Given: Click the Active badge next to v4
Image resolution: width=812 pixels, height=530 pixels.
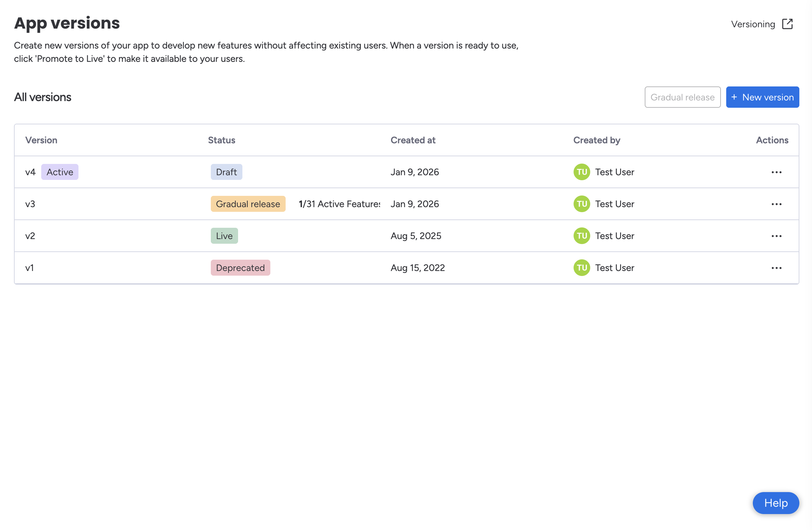Looking at the screenshot, I should (x=60, y=172).
